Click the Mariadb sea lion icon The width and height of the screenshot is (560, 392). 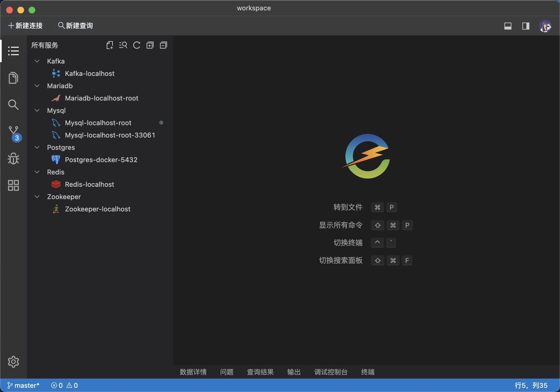56,98
